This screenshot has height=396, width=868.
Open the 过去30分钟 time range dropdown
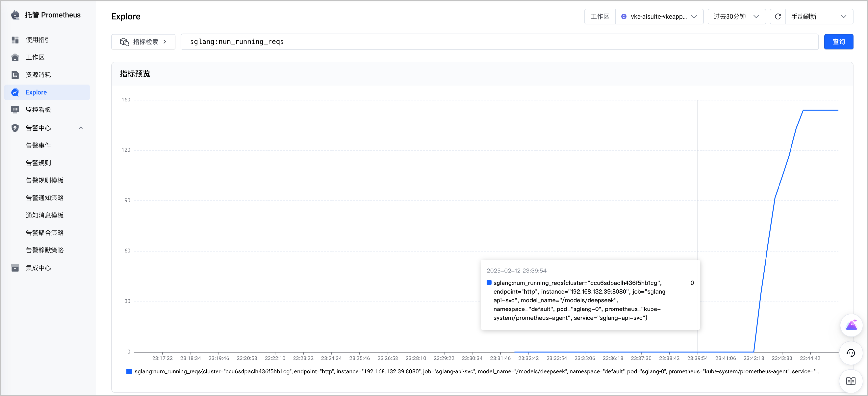click(737, 16)
